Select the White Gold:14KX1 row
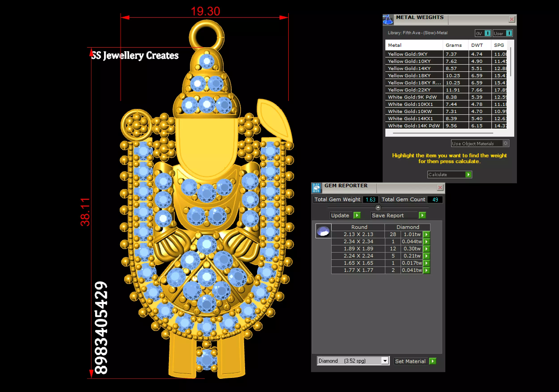559x392 pixels. (446, 119)
